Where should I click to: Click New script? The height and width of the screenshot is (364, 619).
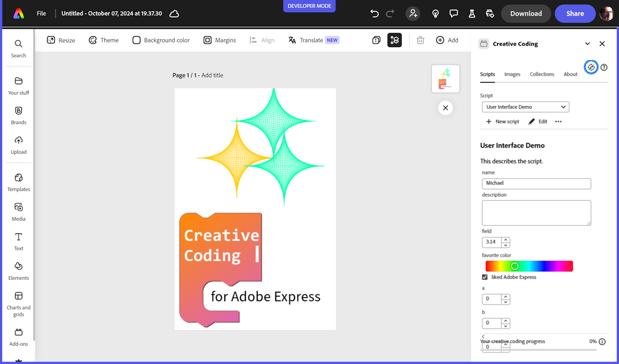502,121
